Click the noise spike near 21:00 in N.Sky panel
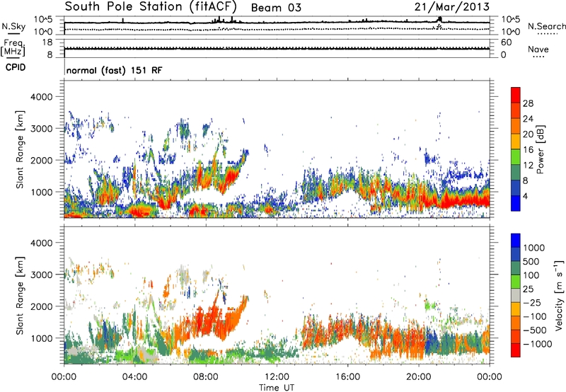Viewport: 566px width, 392px height. coord(439,19)
